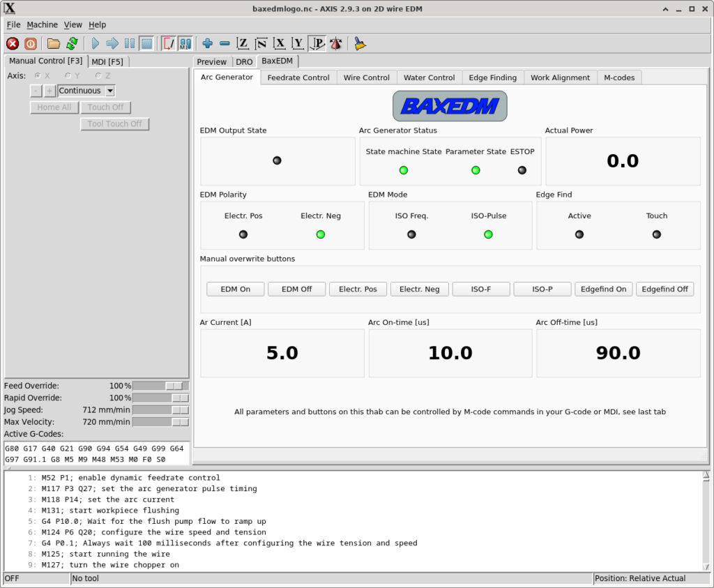Select G-code line 8 M125 wire
Viewport: 714px width, 588px height.
106,555
